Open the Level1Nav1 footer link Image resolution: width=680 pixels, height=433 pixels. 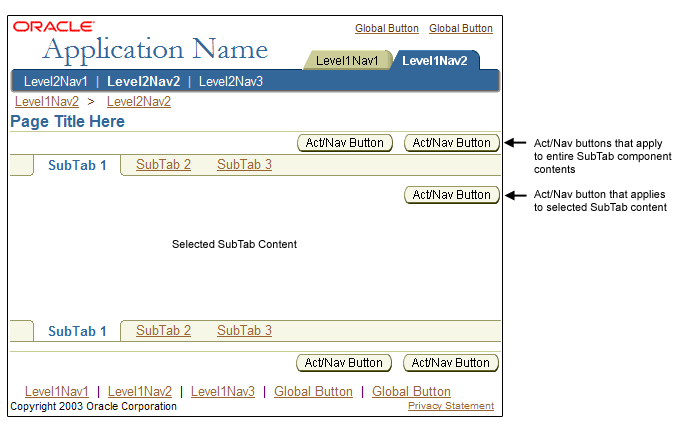point(57,391)
